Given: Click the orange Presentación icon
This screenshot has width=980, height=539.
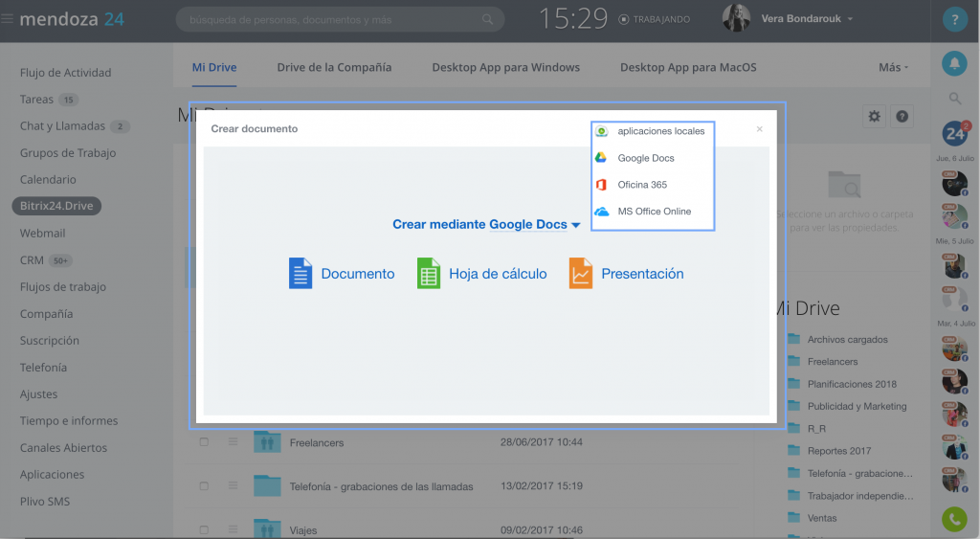Looking at the screenshot, I should click(x=581, y=273).
